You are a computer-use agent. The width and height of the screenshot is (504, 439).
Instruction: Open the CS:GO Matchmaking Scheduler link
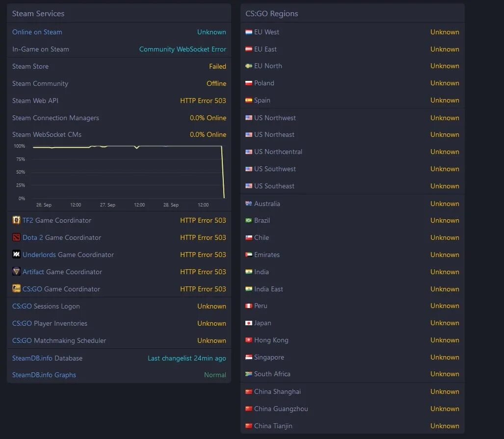22,340
